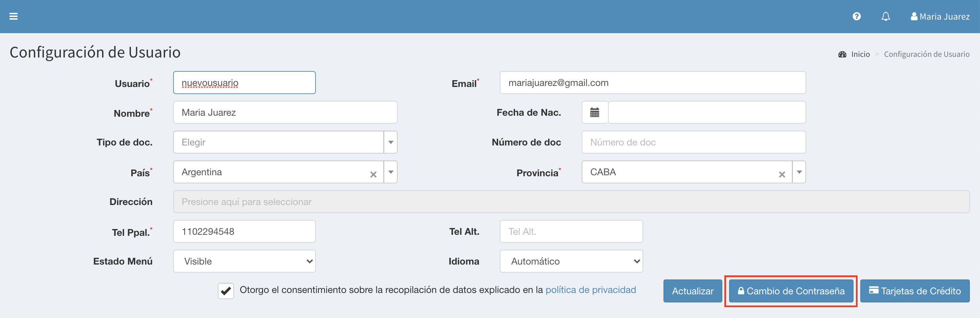This screenshot has height=318, width=980.
Task: Open the notifications bell
Action: point(886,16)
